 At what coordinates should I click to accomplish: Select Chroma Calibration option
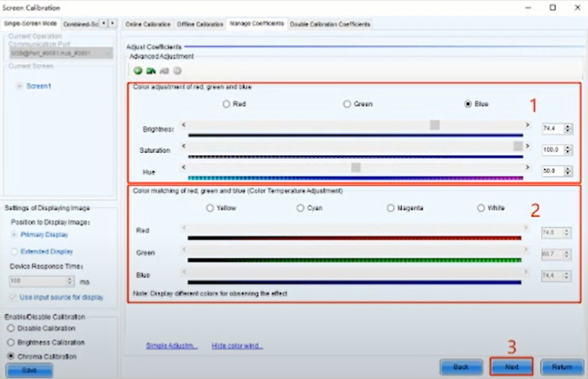pyautogui.click(x=11, y=356)
